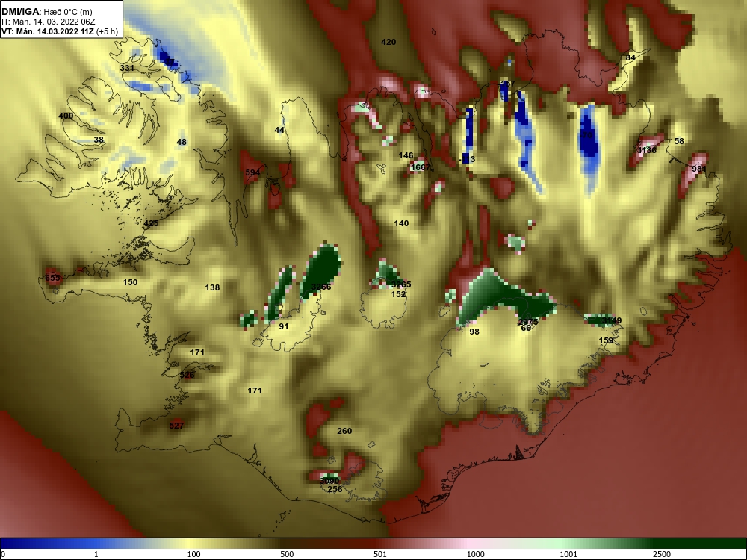Select the value 2975 on the map
Screen dimensions: 747x560
coord(528,322)
